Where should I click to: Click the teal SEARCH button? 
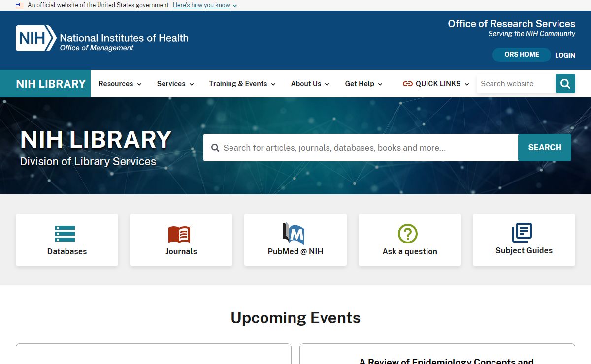pos(545,148)
